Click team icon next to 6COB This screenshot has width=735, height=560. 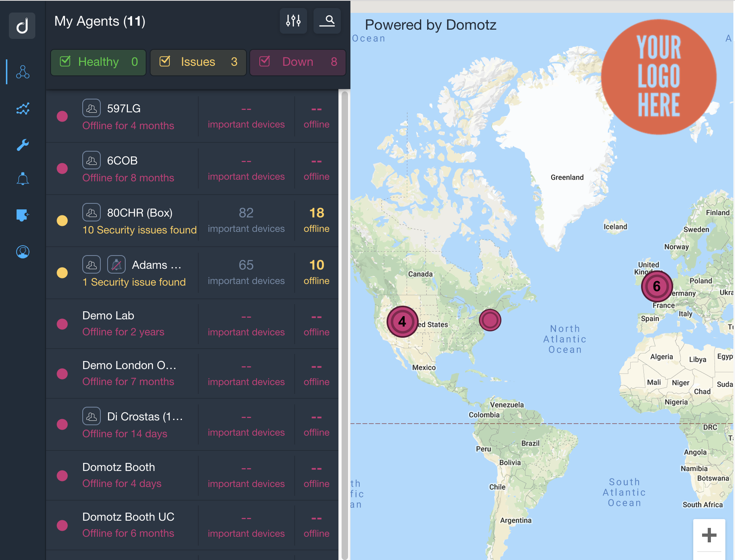click(92, 160)
